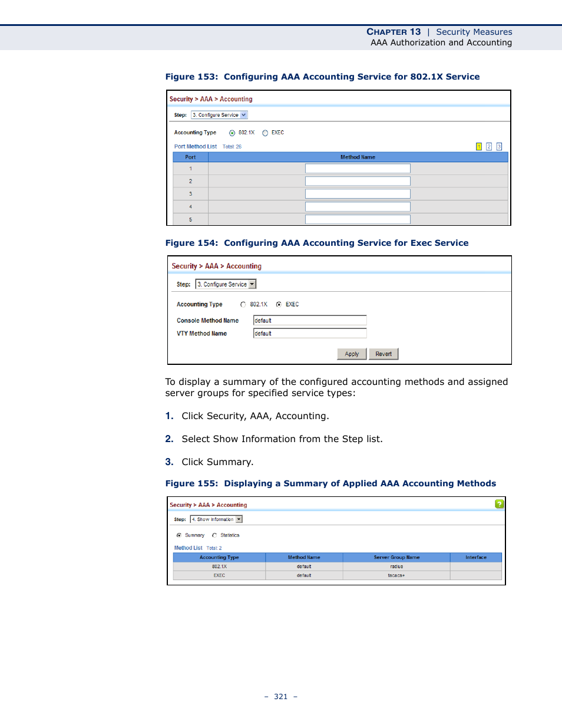The image size is (562, 728).
Task: Click Security Measures chapter header link
Action: [x=474, y=32]
